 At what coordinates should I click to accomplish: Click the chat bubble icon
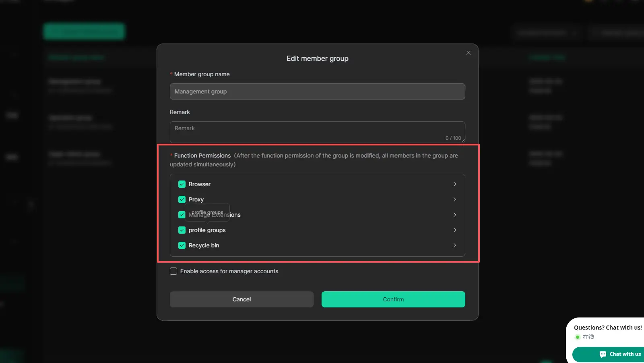603,354
